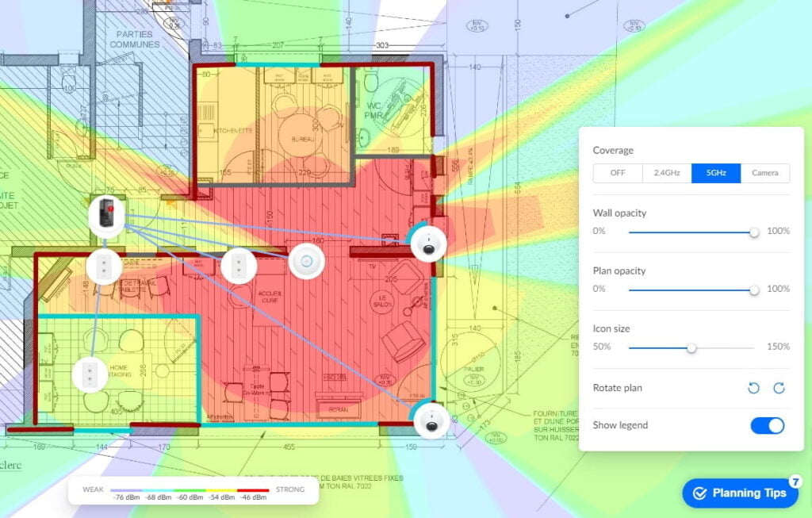Click the Plan opacity slider handle

tap(754, 290)
